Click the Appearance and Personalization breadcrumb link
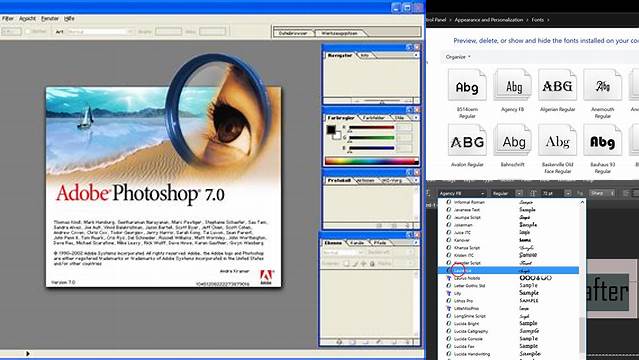The image size is (639, 360). 489,20
